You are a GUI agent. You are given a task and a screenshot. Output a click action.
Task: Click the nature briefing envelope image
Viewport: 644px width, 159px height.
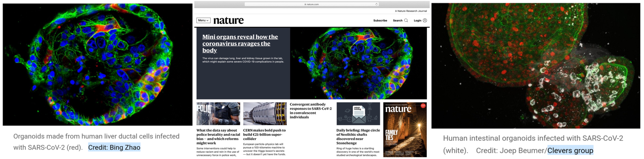(358, 114)
